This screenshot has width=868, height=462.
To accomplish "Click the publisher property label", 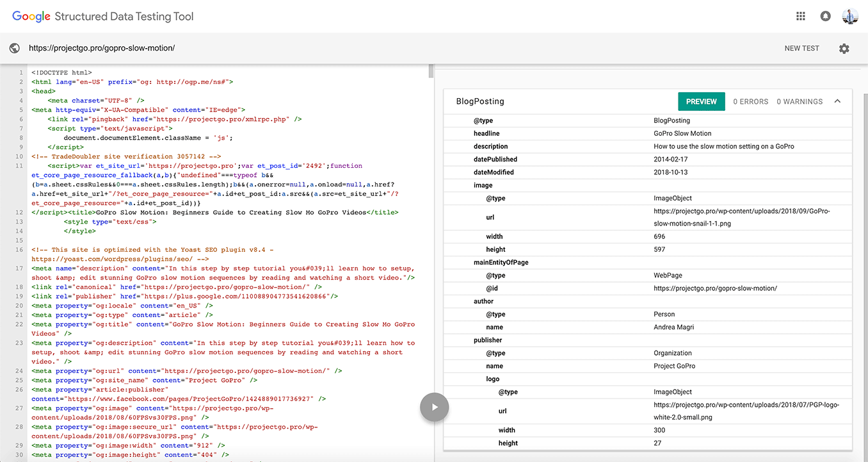I will [488, 340].
